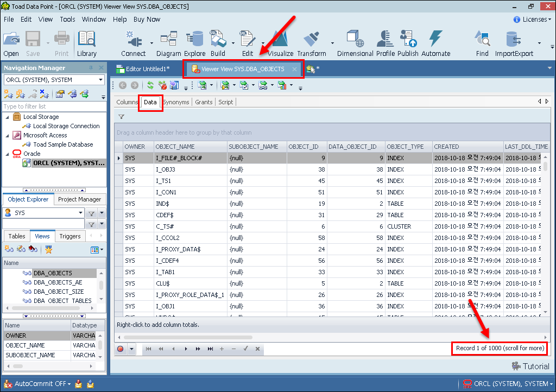Open the SYS schema dropdown
The height and width of the screenshot is (392, 556).
pos(43,213)
